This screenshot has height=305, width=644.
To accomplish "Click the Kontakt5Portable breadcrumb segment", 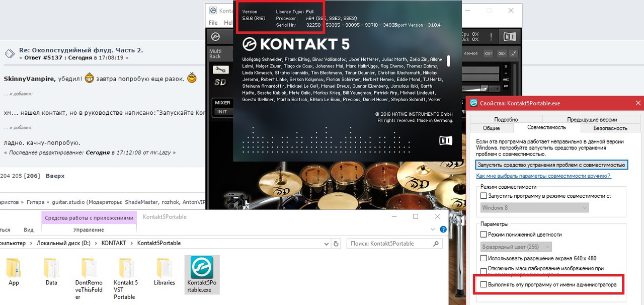I will pos(159,243).
